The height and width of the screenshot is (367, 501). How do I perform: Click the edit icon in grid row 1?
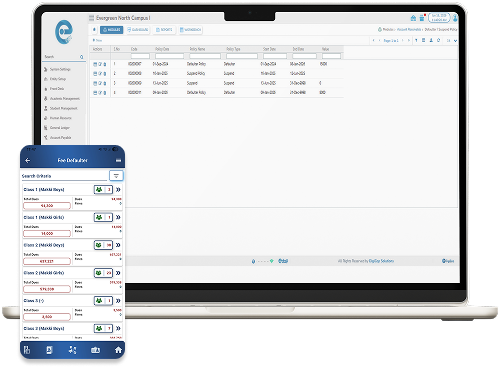(x=100, y=64)
